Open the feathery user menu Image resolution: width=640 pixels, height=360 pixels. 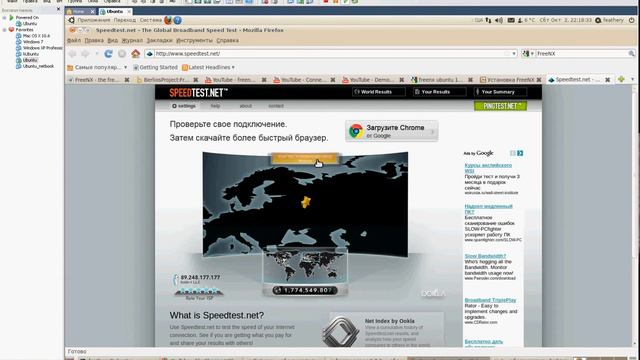pyautogui.click(x=609, y=20)
